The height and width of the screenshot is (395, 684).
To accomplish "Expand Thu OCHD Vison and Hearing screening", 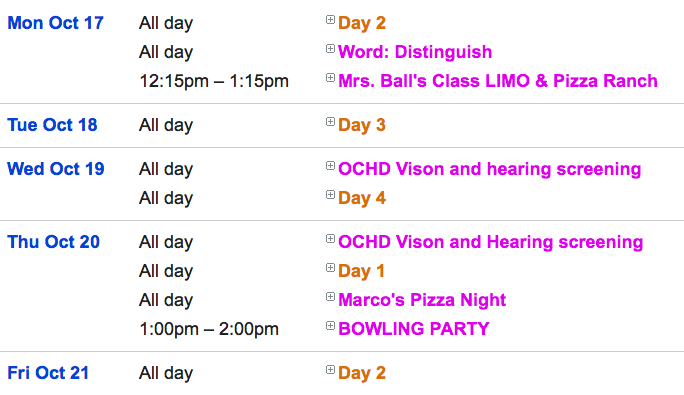I will (x=330, y=239).
